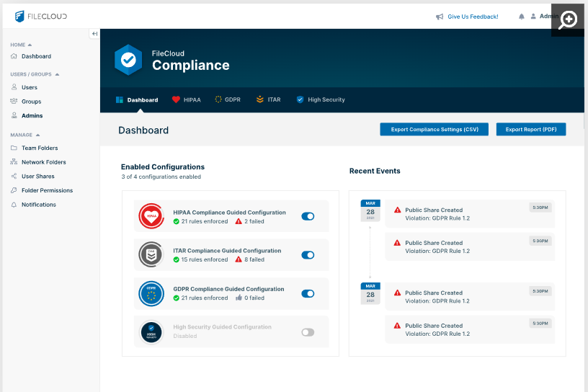Click the Compliance shield check hexagon icon
This screenshot has height=392, width=588.
click(x=128, y=60)
